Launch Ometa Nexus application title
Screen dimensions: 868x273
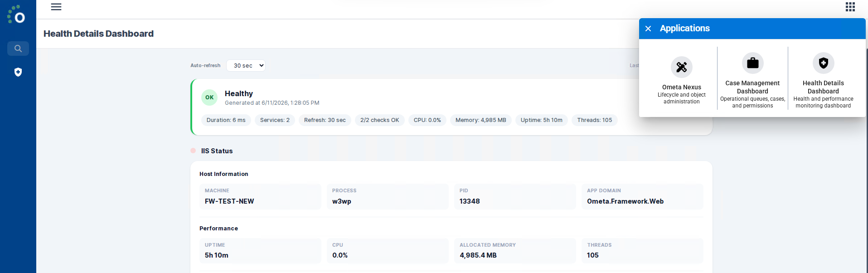point(682,87)
